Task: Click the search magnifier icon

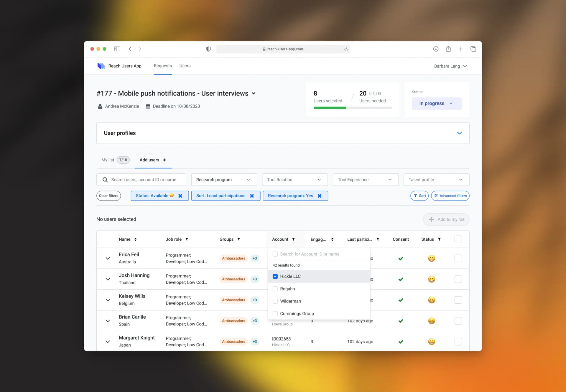Action: coord(105,180)
